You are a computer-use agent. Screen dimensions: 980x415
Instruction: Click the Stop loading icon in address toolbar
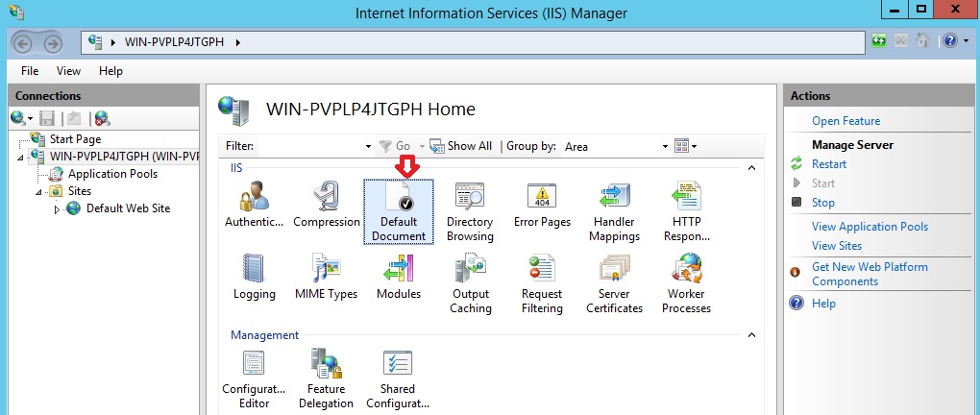900,41
